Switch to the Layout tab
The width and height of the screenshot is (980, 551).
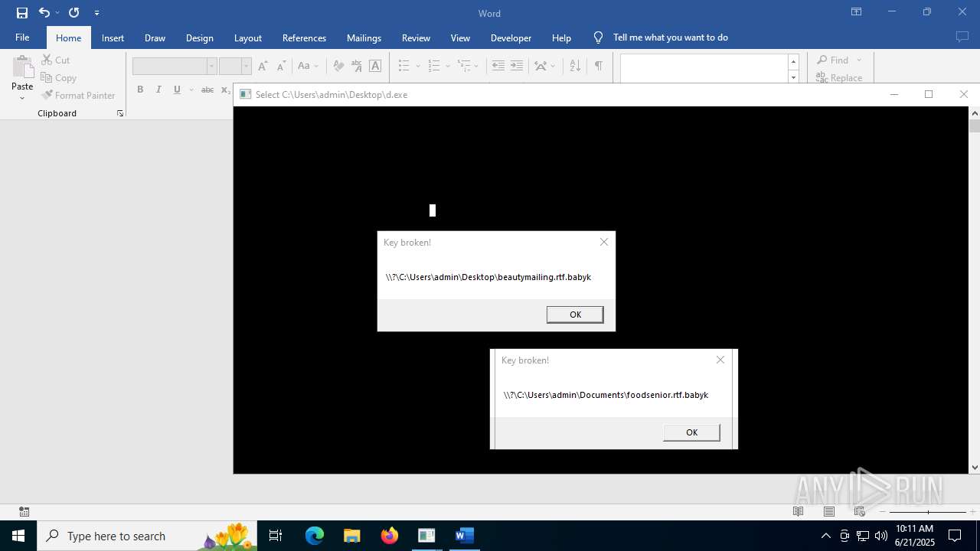point(247,37)
